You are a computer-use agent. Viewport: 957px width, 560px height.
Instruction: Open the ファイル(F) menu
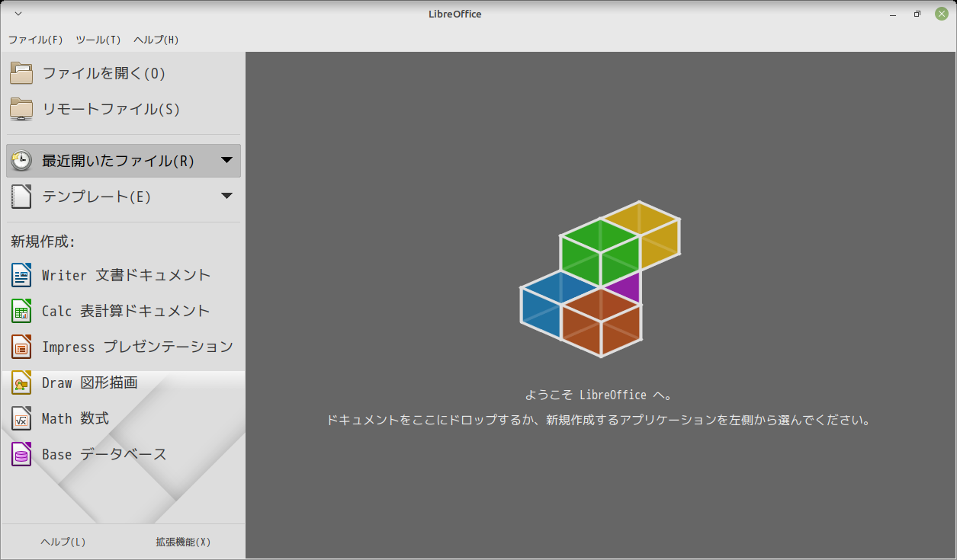(x=35, y=40)
